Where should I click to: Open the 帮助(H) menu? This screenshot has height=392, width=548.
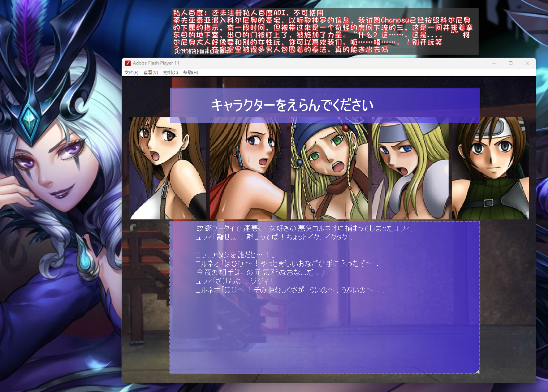190,73
